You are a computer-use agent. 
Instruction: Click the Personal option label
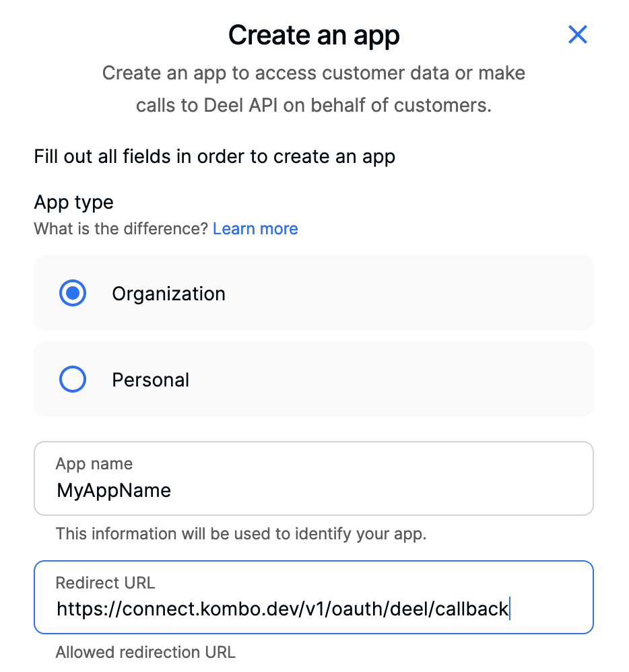150,380
